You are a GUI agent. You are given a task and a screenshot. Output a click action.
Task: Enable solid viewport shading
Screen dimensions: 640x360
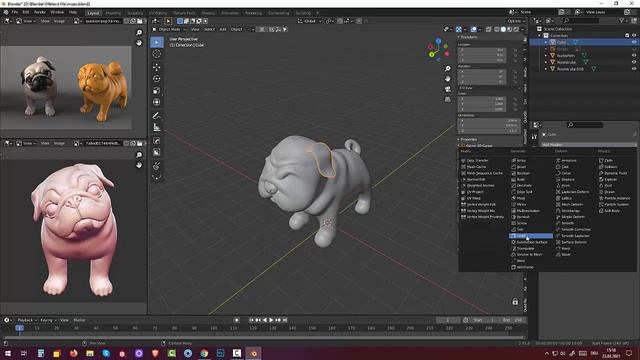point(503,29)
